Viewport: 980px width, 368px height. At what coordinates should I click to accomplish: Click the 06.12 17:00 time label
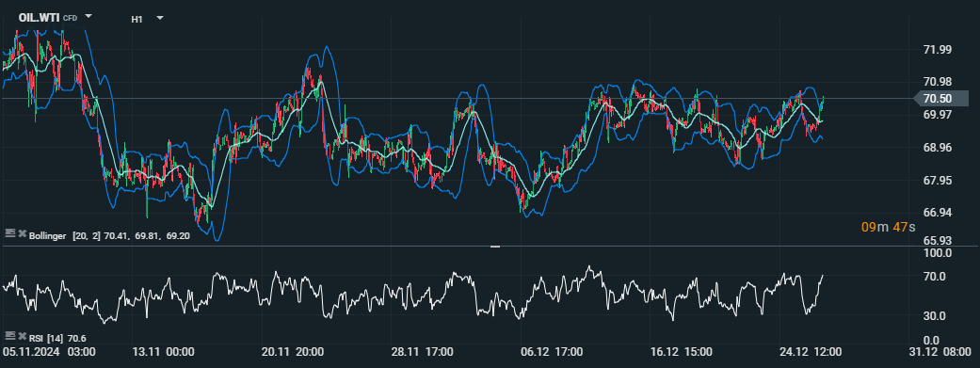[x=552, y=352]
